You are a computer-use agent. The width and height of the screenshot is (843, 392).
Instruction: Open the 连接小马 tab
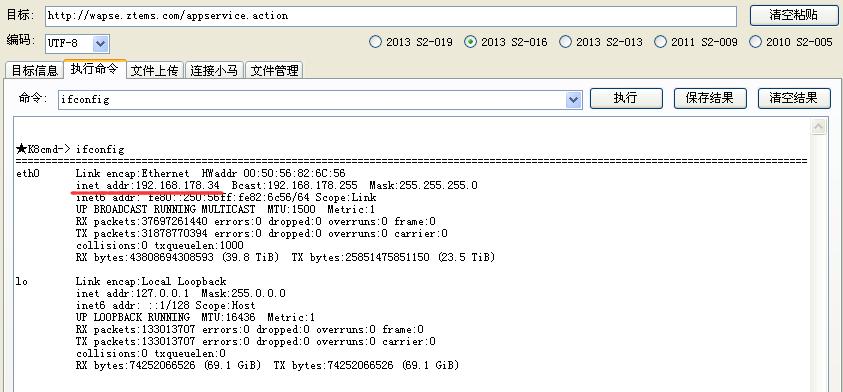click(215, 70)
